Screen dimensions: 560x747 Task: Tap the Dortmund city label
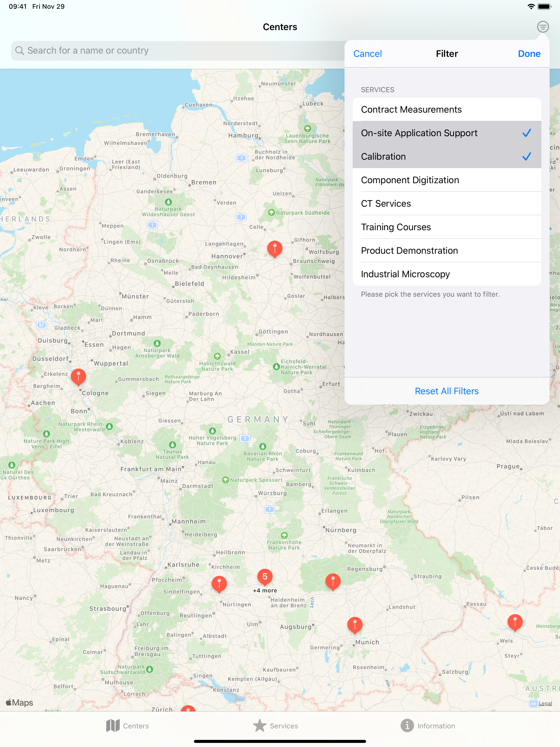tap(128, 333)
